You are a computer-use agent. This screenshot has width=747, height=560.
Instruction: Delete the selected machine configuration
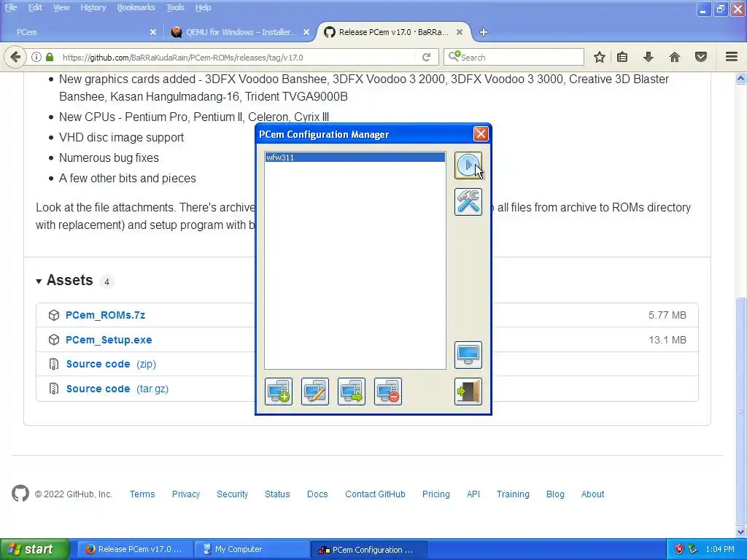click(x=388, y=392)
